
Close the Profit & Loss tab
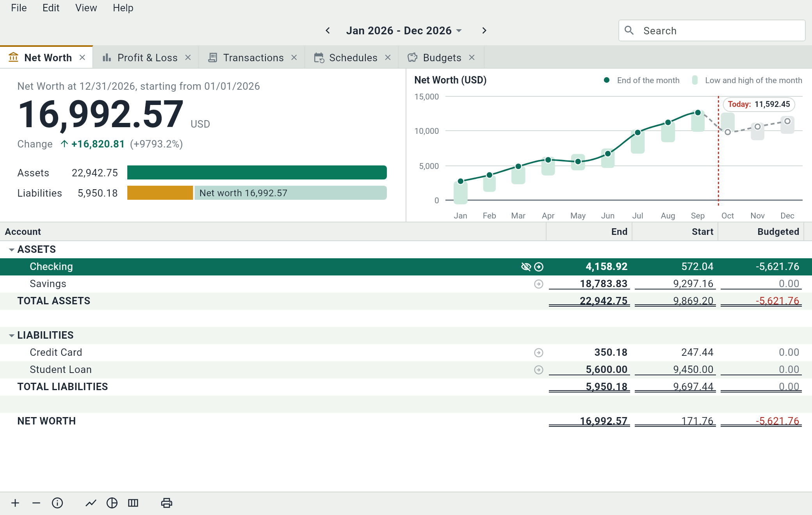(188, 57)
